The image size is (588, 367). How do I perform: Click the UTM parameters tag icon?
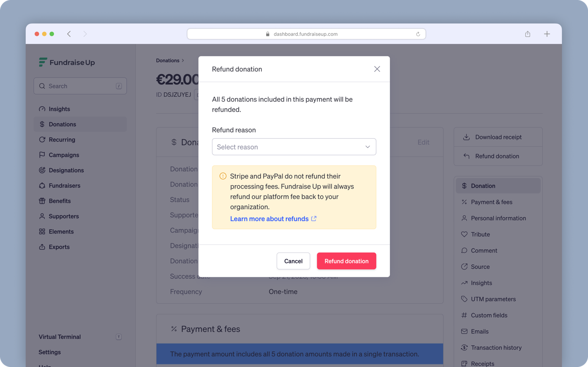[464, 299]
